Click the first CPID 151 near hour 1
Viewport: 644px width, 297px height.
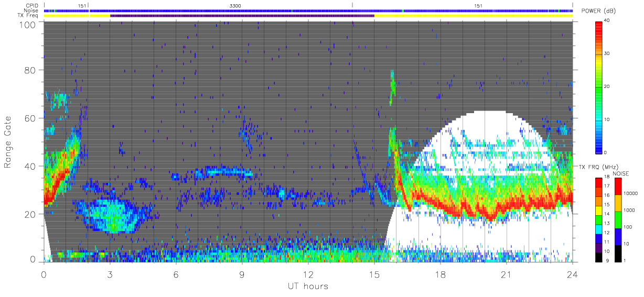(82, 5)
